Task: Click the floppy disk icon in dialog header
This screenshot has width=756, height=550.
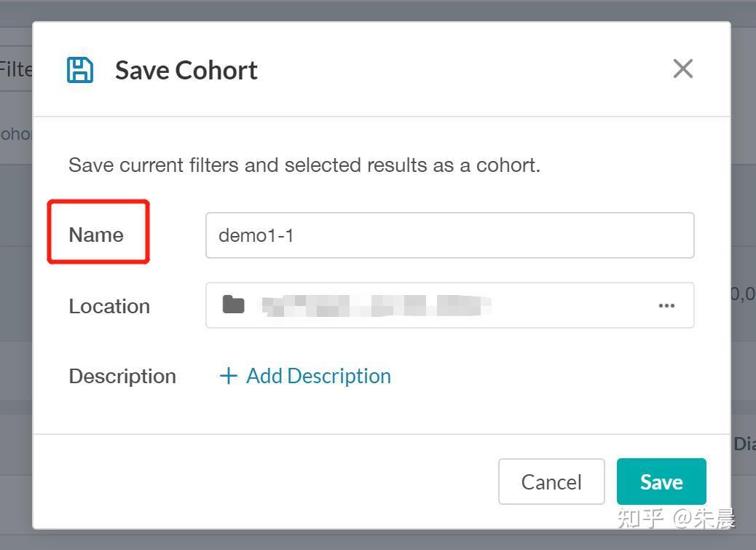Action: (x=80, y=70)
